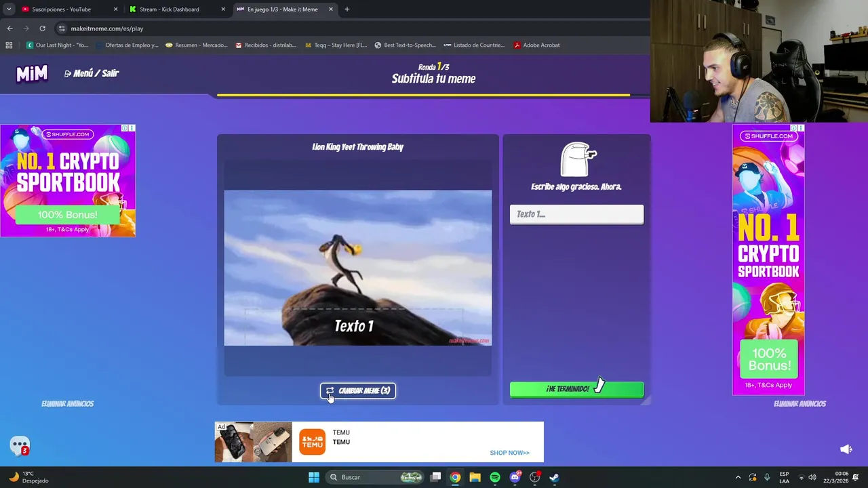This screenshot has height=488, width=868.
Task: Open Chrome from taskbar
Action: coord(455,477)
